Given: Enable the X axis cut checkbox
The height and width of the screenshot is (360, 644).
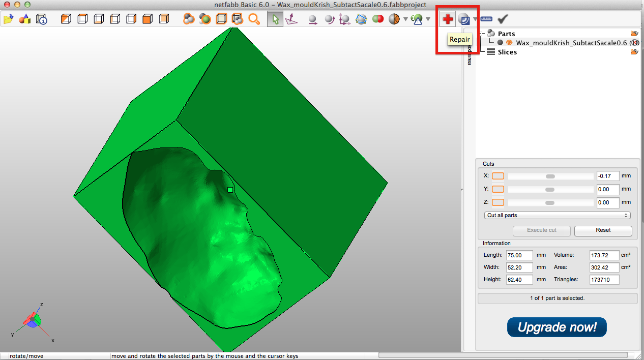Looking at the screenshot, I should 497,176.
